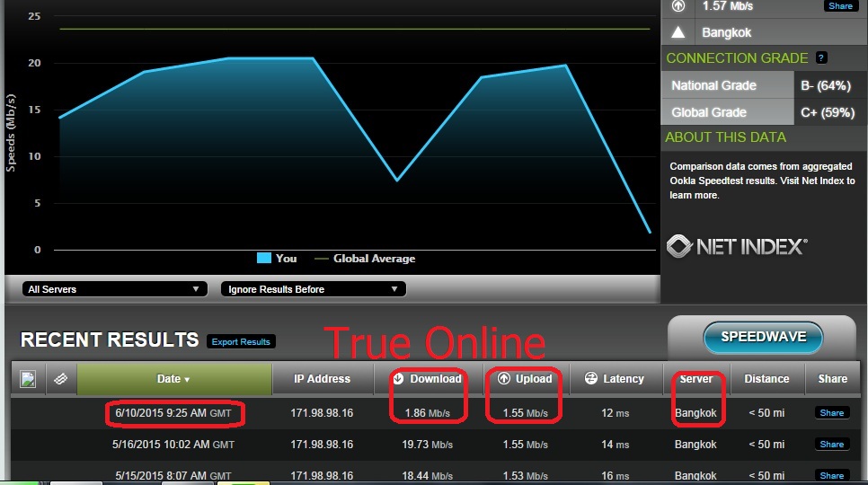This screenshot has width=868, height=485.
Task: Click the 14 ms latency value
Action: coord(615,445)
